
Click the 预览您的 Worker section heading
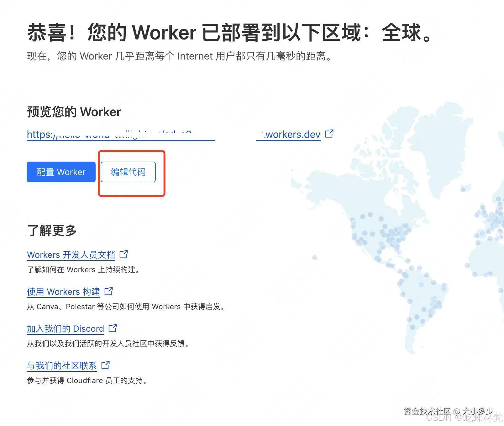point(74,112)
